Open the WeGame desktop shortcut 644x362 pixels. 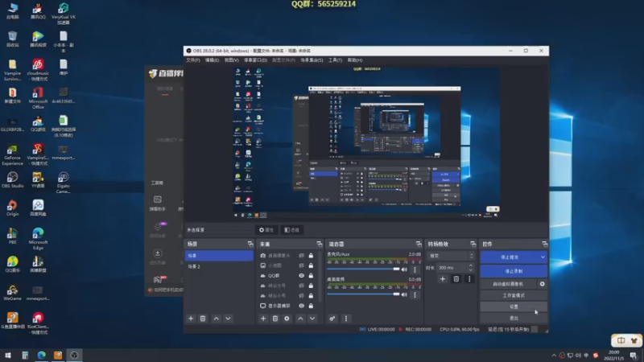coord(12,293)
